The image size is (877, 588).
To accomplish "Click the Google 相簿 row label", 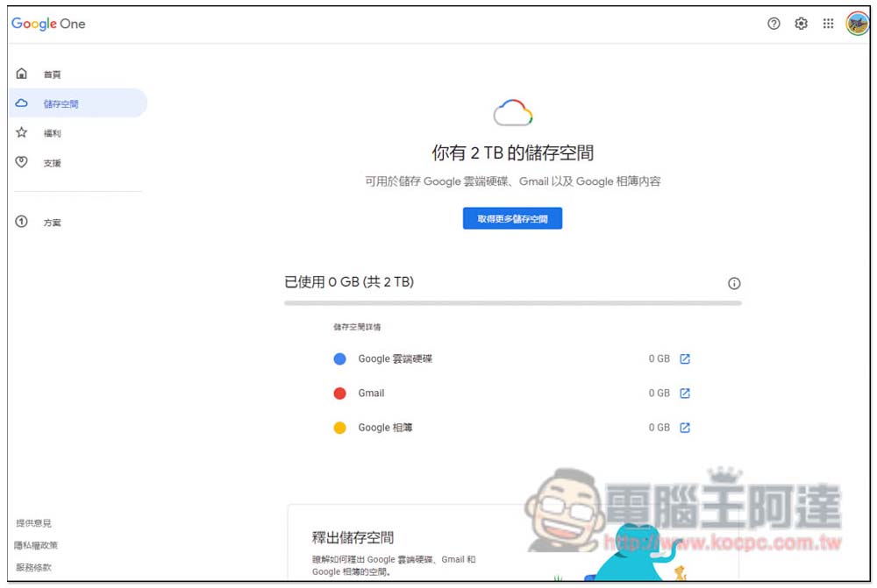I will [385, 428].
